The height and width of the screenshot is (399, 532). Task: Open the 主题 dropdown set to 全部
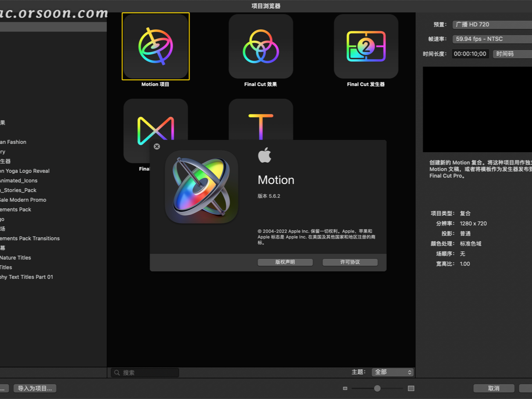coord(392,372)
